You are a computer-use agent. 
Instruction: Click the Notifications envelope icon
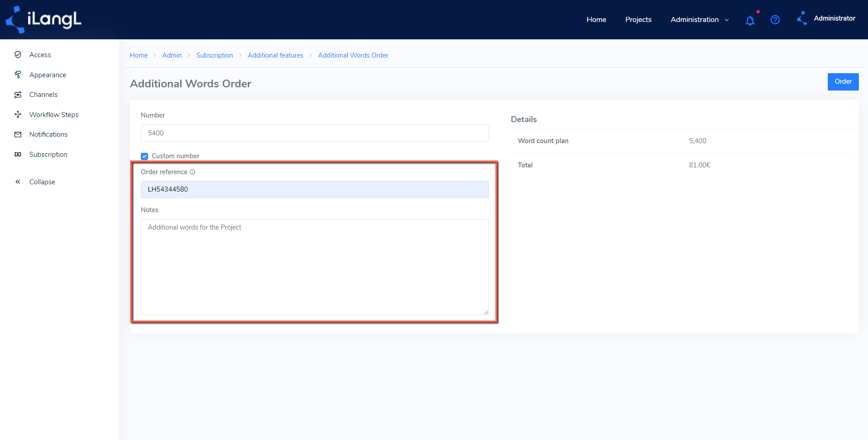(x=18, y=134)
